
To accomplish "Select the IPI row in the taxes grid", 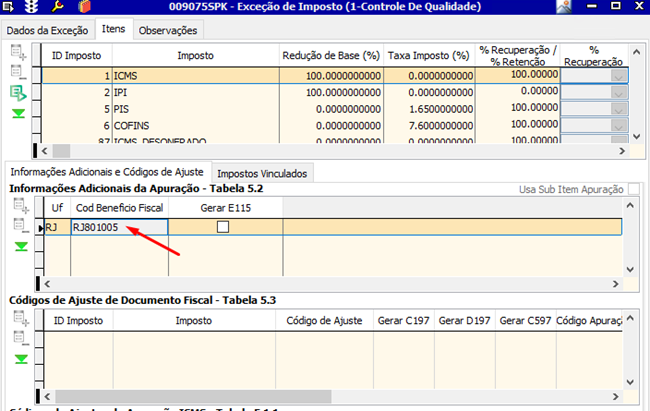I will (x=335, y=92).
